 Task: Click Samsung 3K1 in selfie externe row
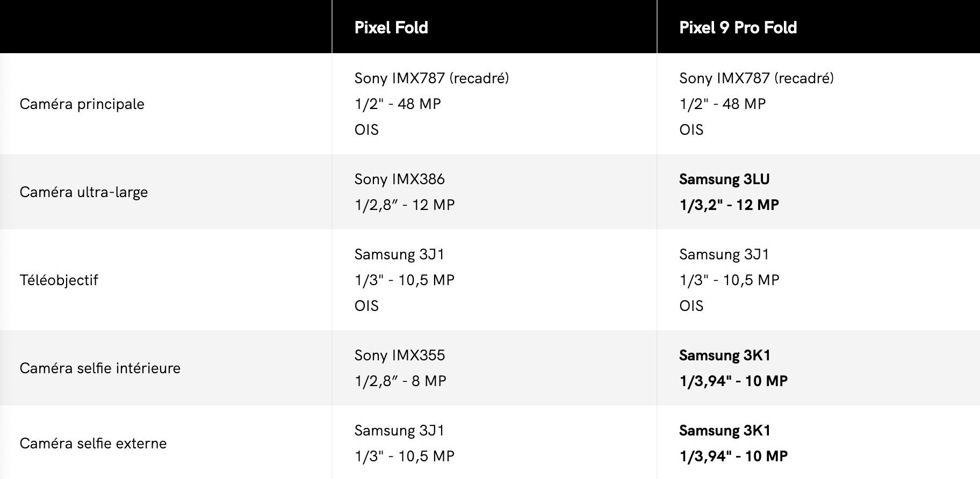(725, 431)
